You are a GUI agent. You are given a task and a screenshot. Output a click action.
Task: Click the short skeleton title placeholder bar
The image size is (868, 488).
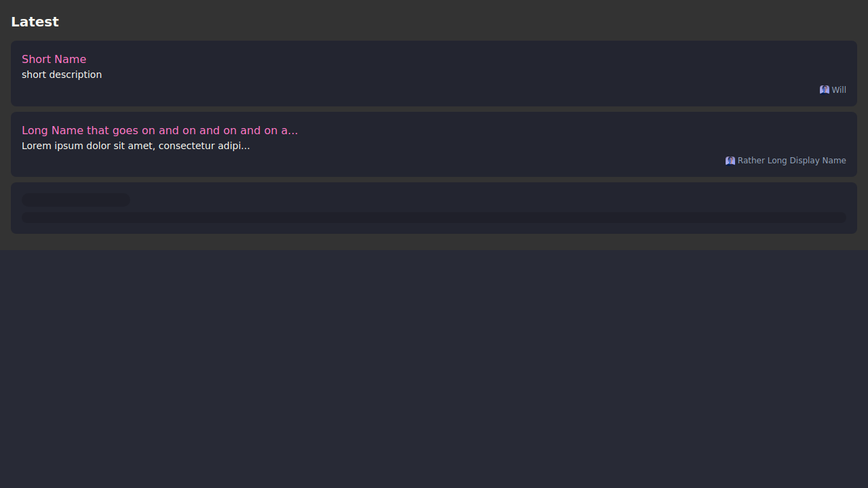point(76,200)
